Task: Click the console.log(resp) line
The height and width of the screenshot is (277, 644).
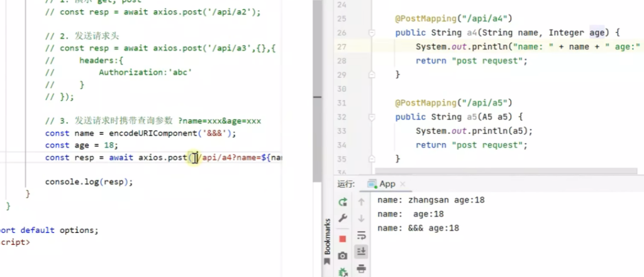Action: [89, 182]
